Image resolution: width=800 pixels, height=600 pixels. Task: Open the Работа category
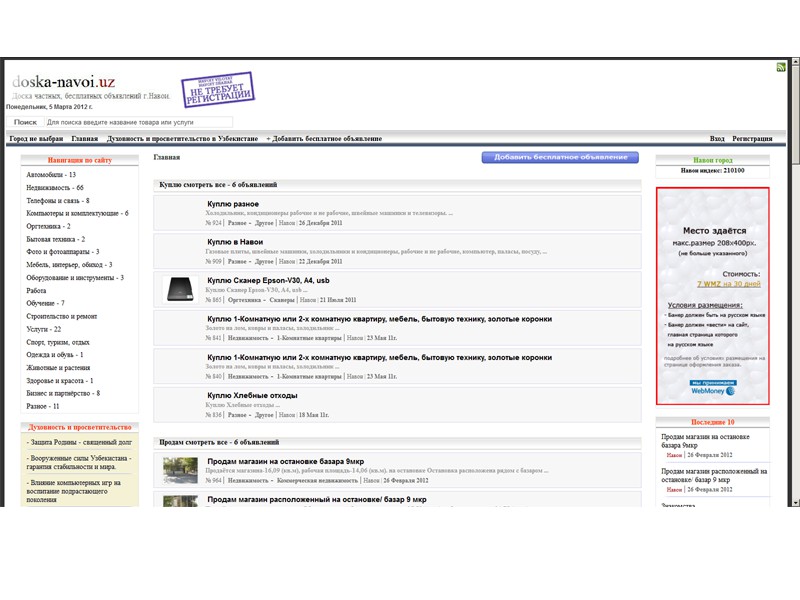36,291
